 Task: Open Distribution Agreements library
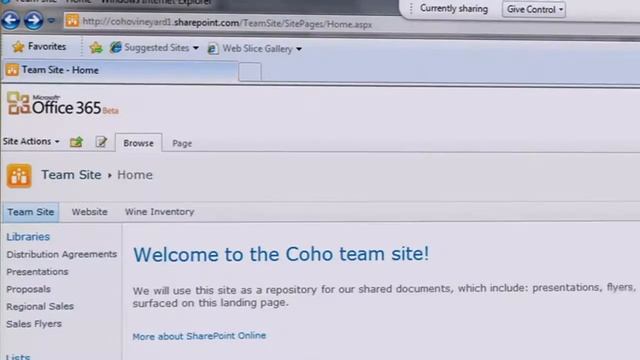[62, 254]
